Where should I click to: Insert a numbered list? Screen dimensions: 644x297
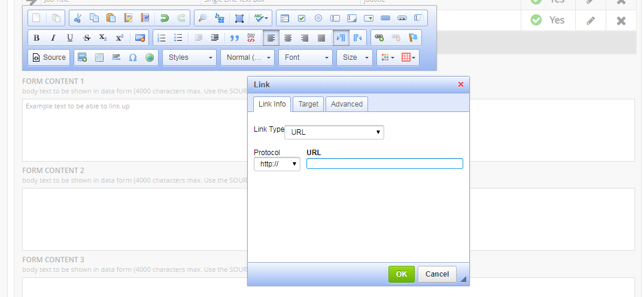(x=162, y=38)
